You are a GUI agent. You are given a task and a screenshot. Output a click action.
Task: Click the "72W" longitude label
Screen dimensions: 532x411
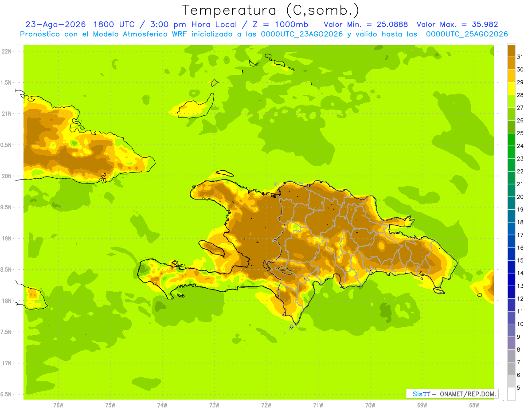click(x=266, y=405)
